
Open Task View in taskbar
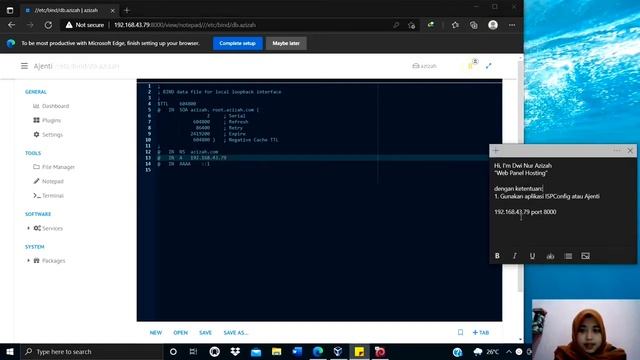193,351
